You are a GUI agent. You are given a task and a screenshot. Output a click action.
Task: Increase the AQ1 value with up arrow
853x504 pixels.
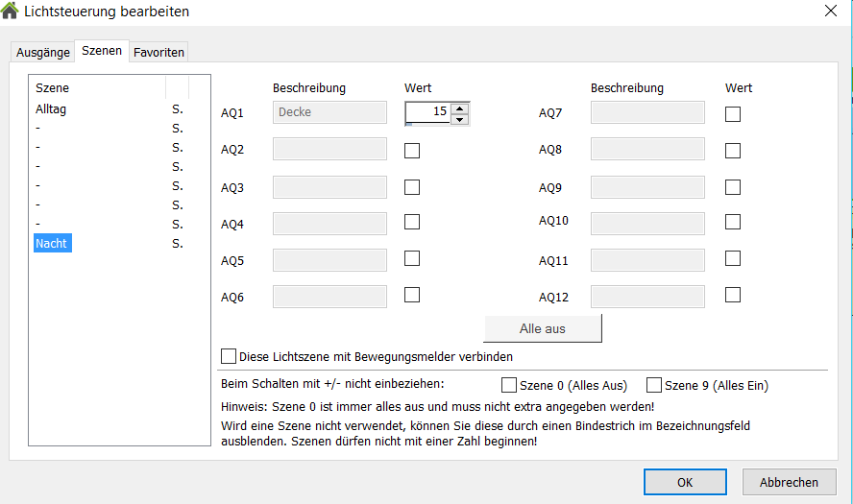[x=459, y=108]
